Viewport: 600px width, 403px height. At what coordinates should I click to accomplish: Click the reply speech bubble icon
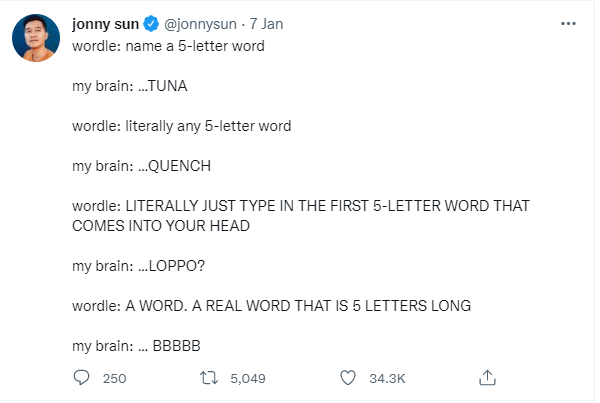coord(83,378)
